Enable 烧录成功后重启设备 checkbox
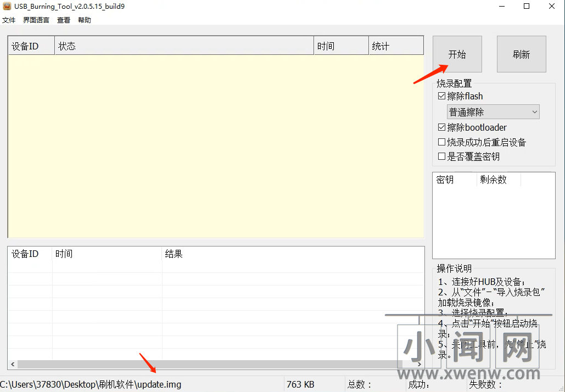Screen dimensions: 565x392 pyautogui.click(x=442, y=142)
